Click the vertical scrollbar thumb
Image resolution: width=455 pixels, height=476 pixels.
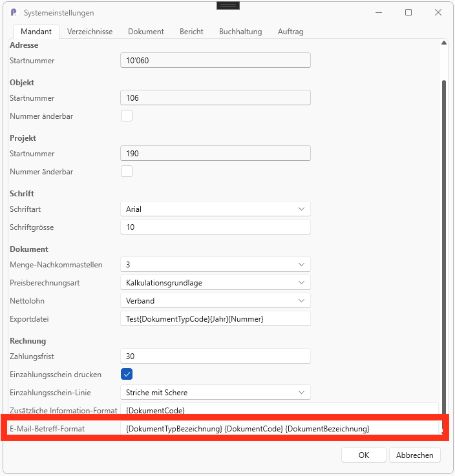pyautogui.click(x=443, y=245)
